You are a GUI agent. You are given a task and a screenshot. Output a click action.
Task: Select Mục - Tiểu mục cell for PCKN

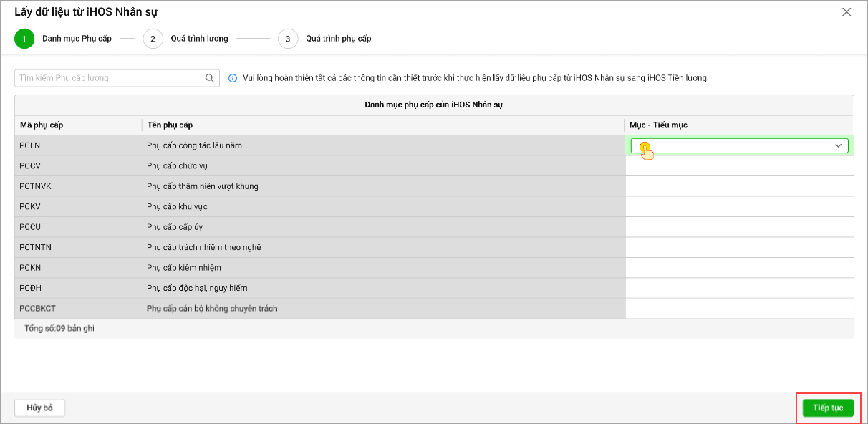pyautogui.click(x=739, y=268)
